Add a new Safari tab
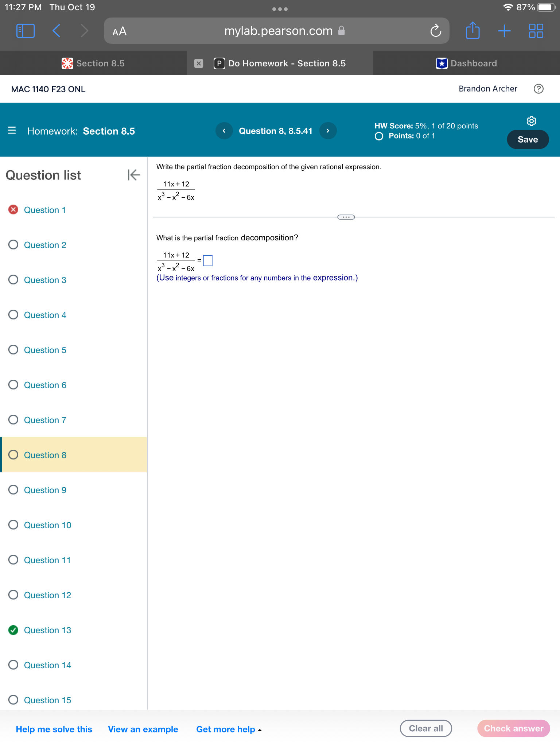The height and width of the screenshot is (747, 560). [x=504, y=31]
